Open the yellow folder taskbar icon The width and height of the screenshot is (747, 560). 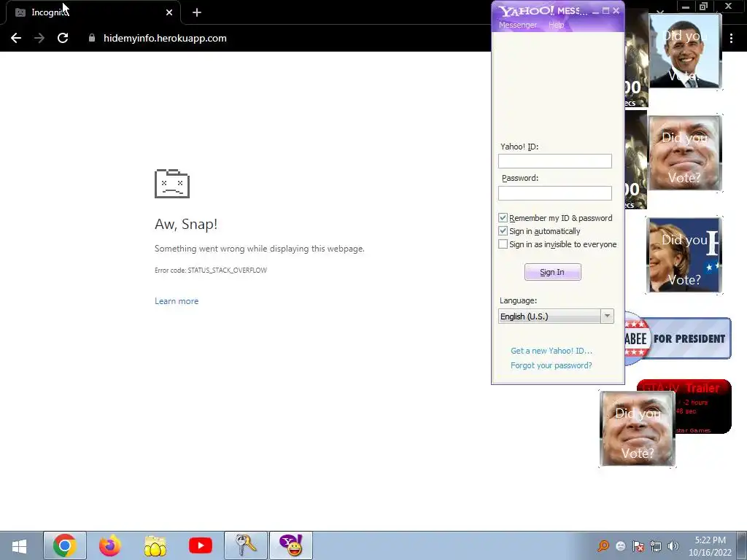tap(155, 545)
